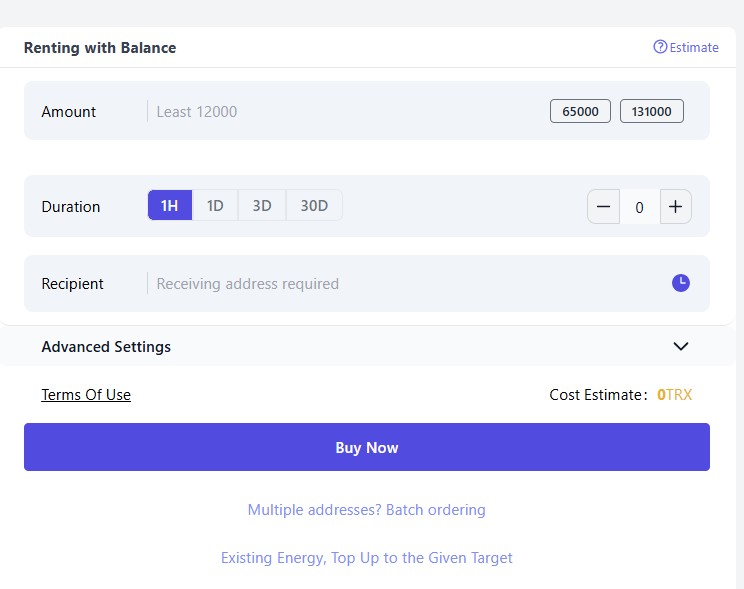Click the clock history icon in Recipient

pyautogui.click(x=681, y=283)
